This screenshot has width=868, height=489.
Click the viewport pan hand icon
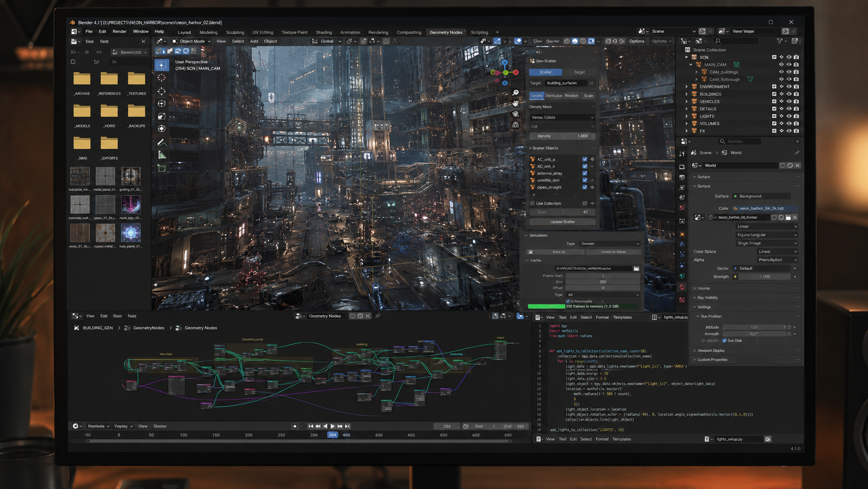pyautogui.click(x=516, y=103)
